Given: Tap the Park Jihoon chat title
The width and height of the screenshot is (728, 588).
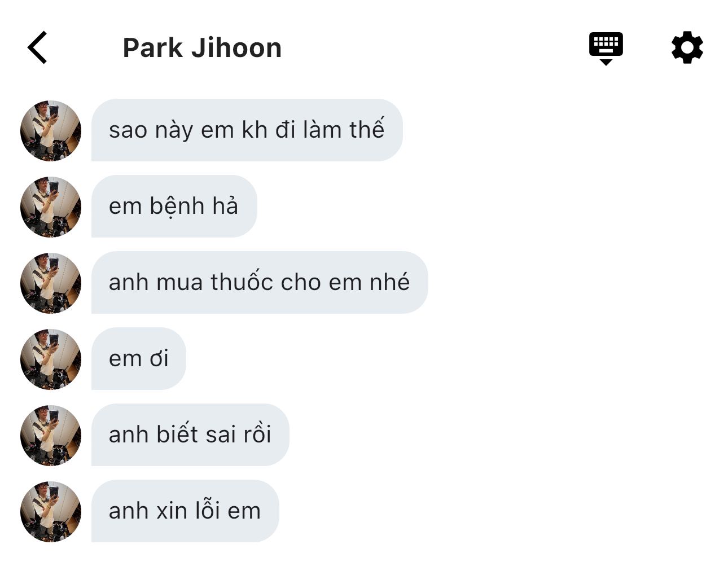Looking at the screenshot, I should [x=202, y=48].
